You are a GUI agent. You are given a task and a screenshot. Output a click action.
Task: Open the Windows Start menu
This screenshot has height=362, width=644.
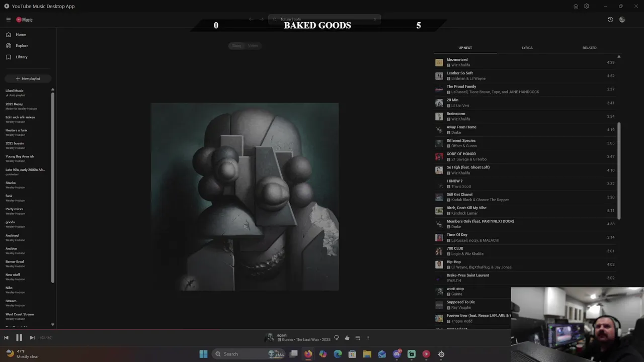click(203, 354)
